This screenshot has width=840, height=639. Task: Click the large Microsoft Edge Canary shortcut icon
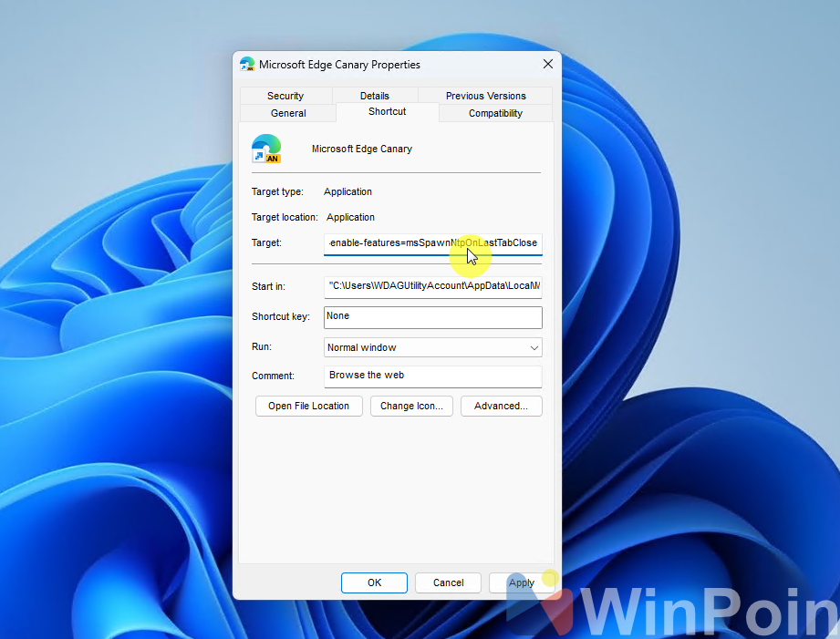click(266, 149)
